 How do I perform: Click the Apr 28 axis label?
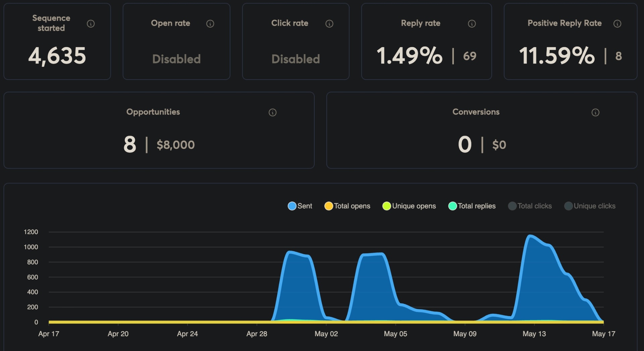(x=257, y=334)
